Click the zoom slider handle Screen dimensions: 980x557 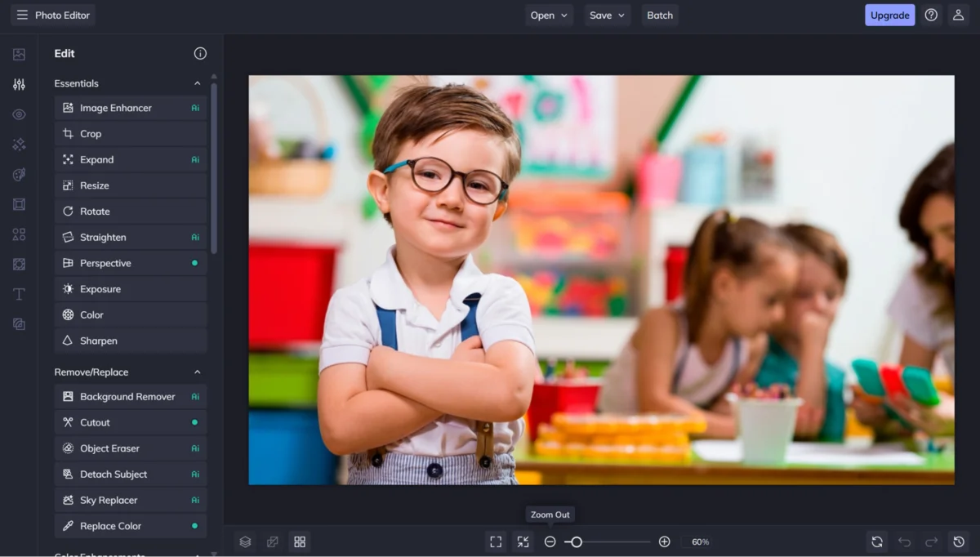coord(577,541)
